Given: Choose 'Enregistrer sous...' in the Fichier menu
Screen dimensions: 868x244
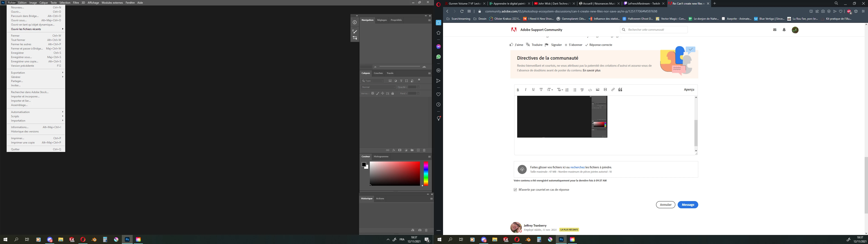Looking at the screenshot, I should tap(21, 57).
